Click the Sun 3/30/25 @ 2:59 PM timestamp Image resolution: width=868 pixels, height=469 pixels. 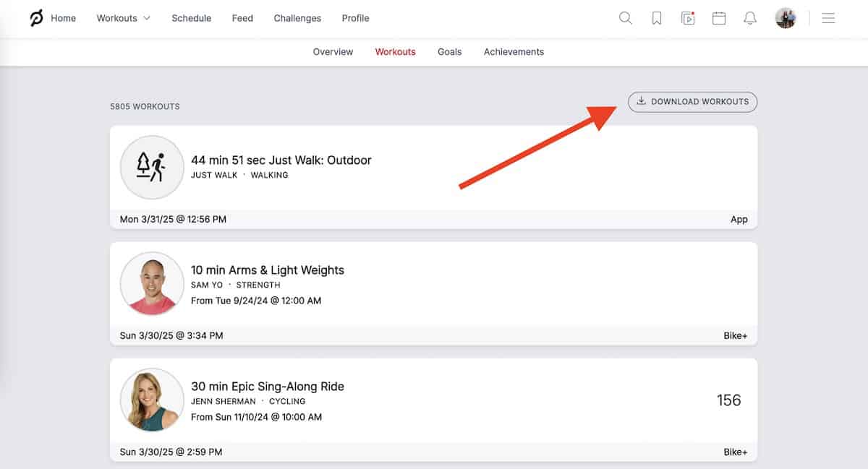171,452
